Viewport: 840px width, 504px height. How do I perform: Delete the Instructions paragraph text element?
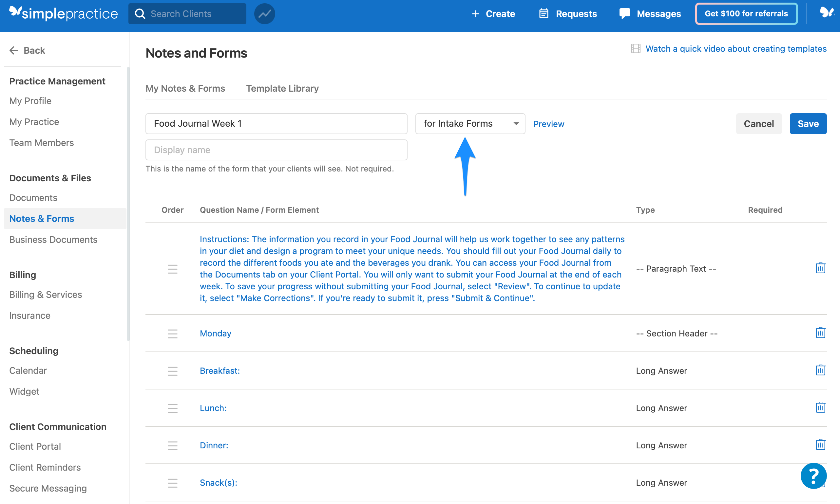click(820, 268)
